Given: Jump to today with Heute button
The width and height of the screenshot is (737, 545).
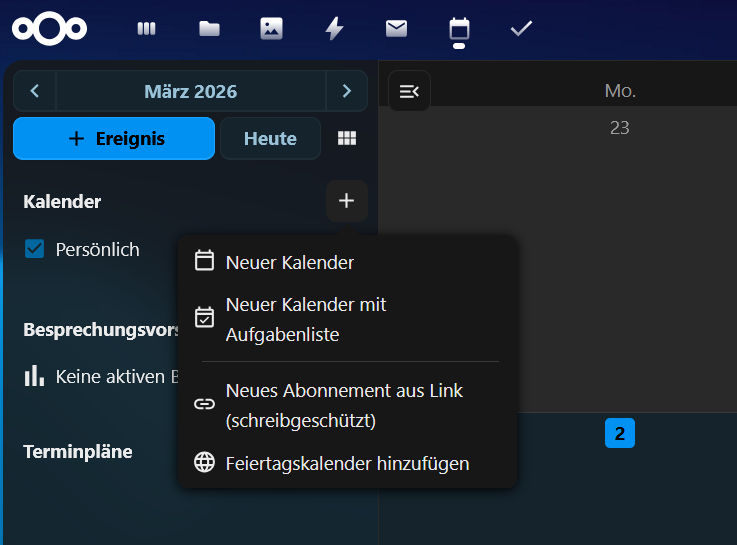Looking at the screenshot, I should pos(270,139).
